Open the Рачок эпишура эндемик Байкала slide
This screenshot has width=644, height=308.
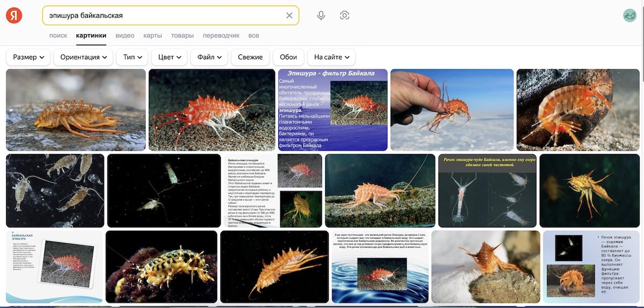[591, 267]
